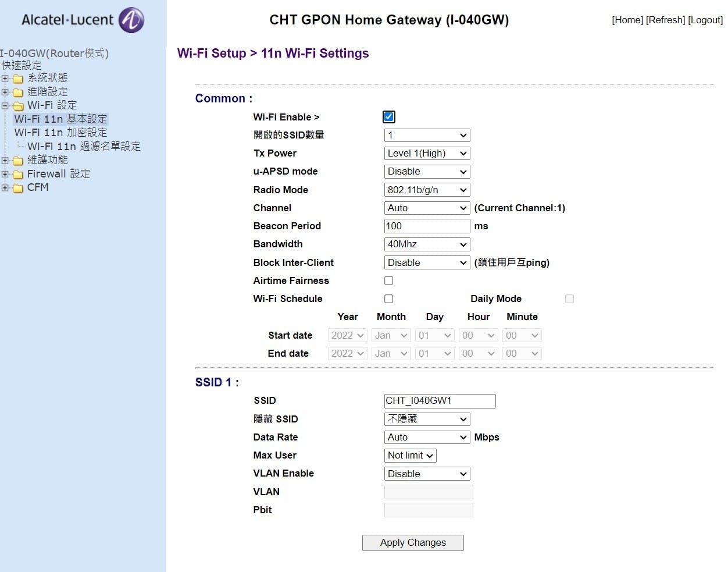
Task: Open the VLAN Enable dropdown
Action: [x=427, y=474]
